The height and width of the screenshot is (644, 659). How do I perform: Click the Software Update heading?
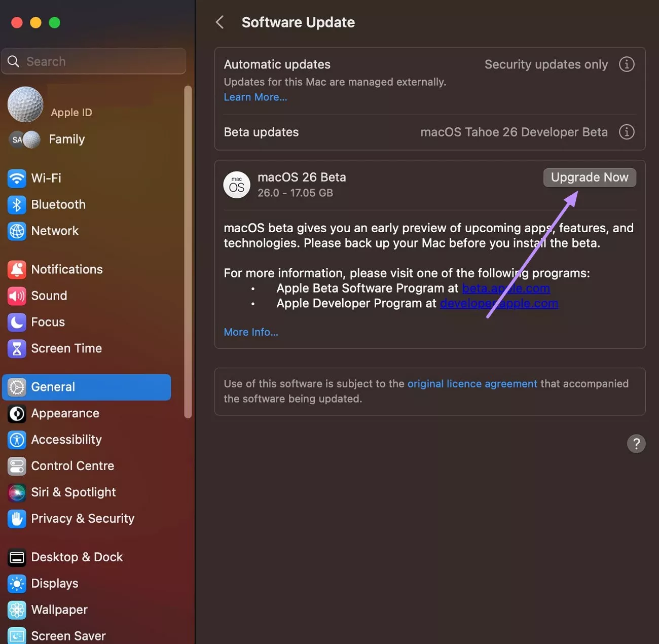298,22
